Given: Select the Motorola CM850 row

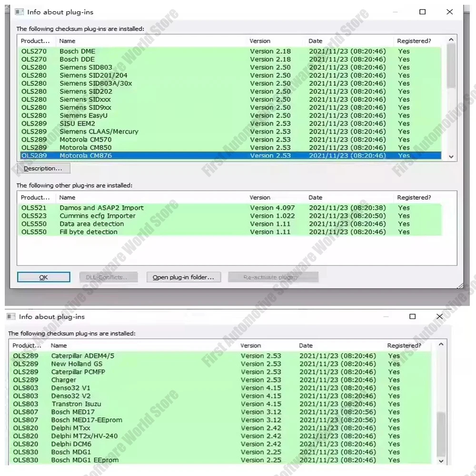Looking at the screenshot, I should 231,148.
